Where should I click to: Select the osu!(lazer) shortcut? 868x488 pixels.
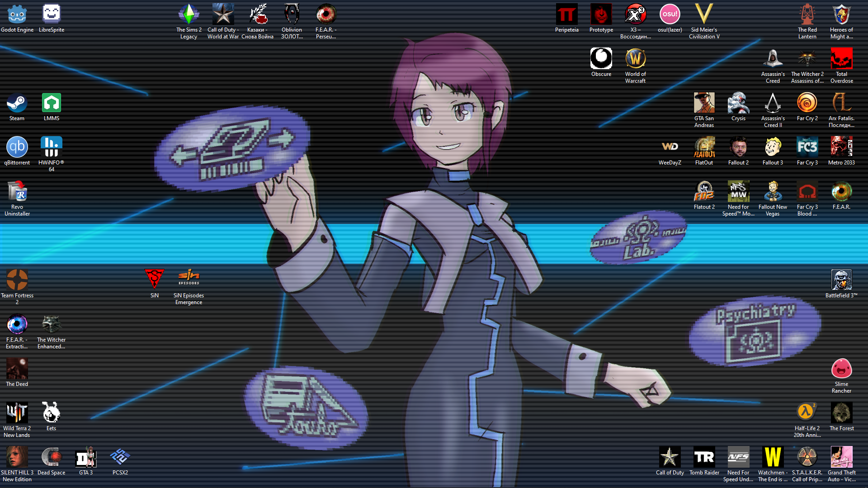670,18
